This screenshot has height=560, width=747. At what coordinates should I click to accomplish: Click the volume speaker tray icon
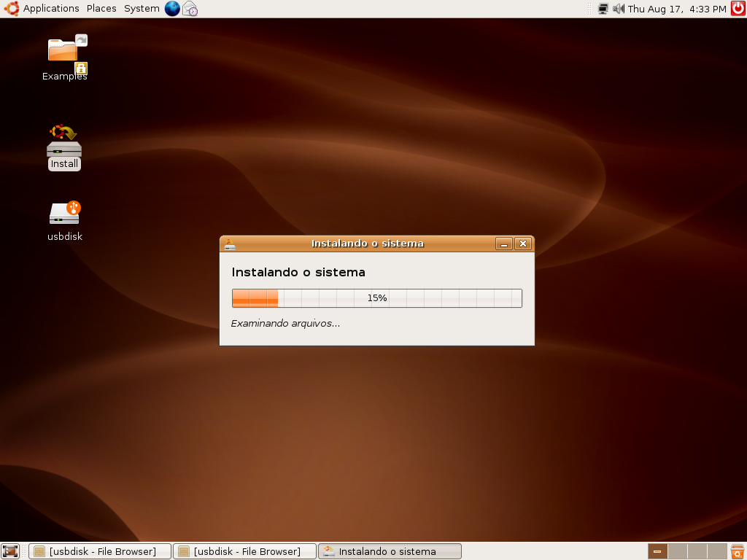click(619, 9)
